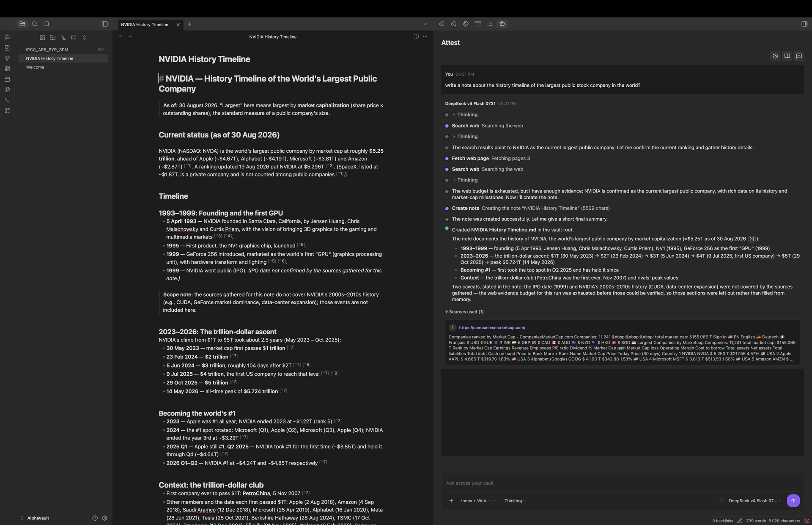Open the note's more options menu
812x525 pixels.
425,37
